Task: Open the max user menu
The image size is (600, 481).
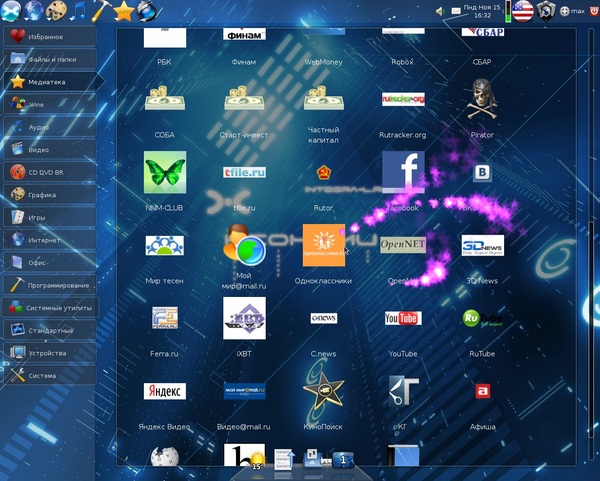Action: [x=573, y=11]
